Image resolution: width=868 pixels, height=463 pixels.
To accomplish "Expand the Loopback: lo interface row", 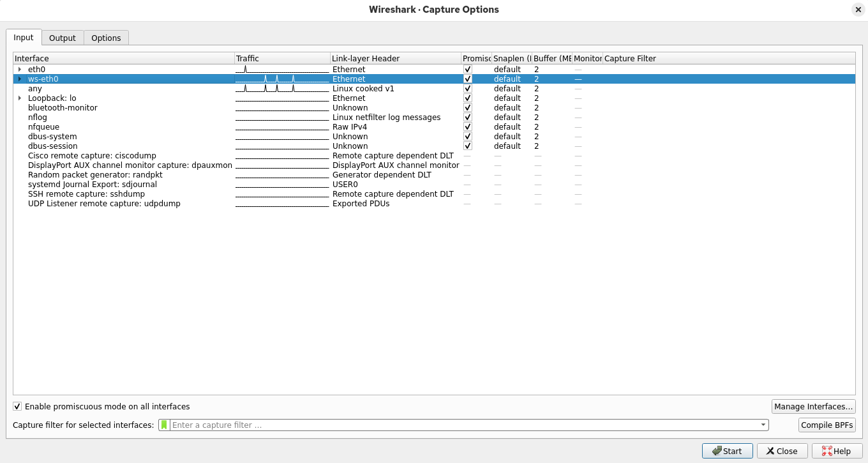I will [x=20, y=98].
